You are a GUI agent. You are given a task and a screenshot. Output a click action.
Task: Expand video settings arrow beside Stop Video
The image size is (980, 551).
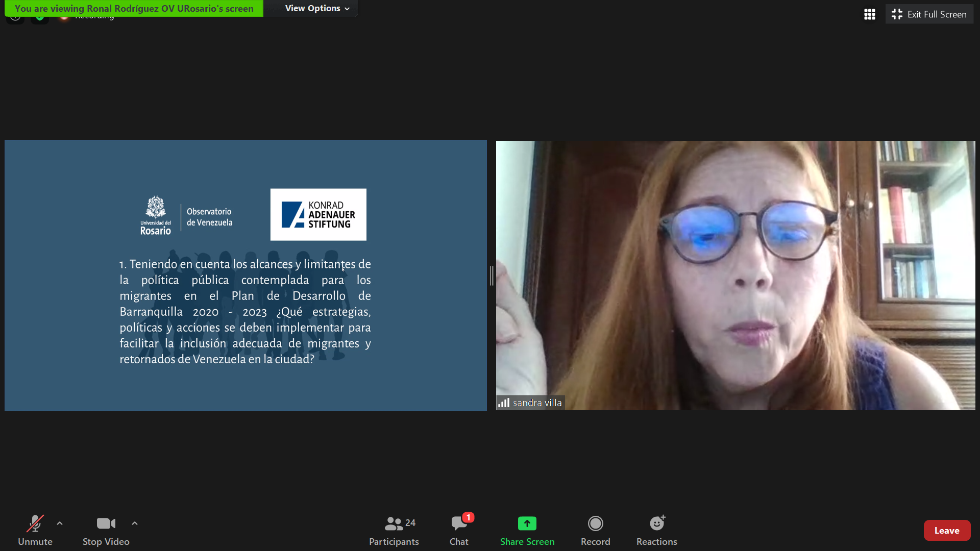[135, 523]
